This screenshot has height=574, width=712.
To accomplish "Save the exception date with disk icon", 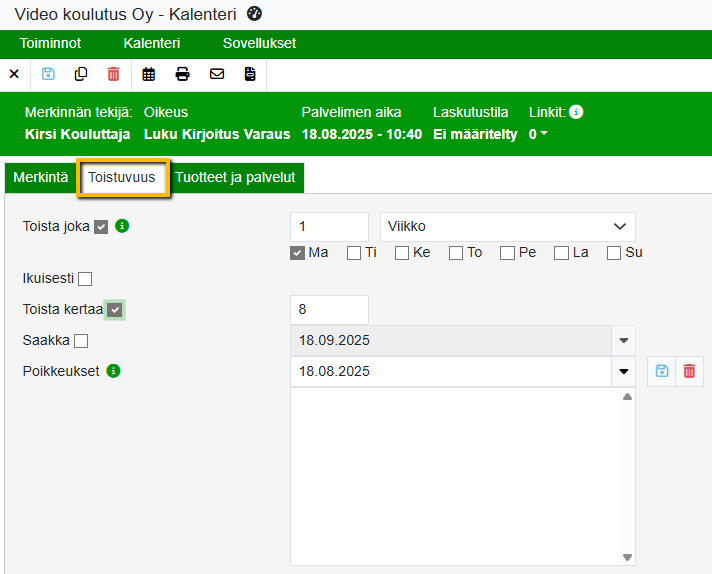I will click(661, 371).
